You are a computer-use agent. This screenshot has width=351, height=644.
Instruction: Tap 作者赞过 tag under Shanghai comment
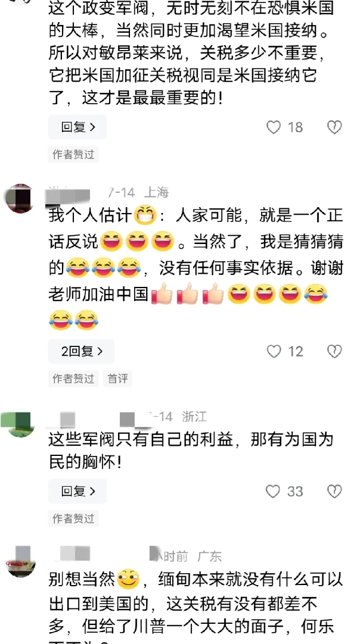tap(73, 379)
